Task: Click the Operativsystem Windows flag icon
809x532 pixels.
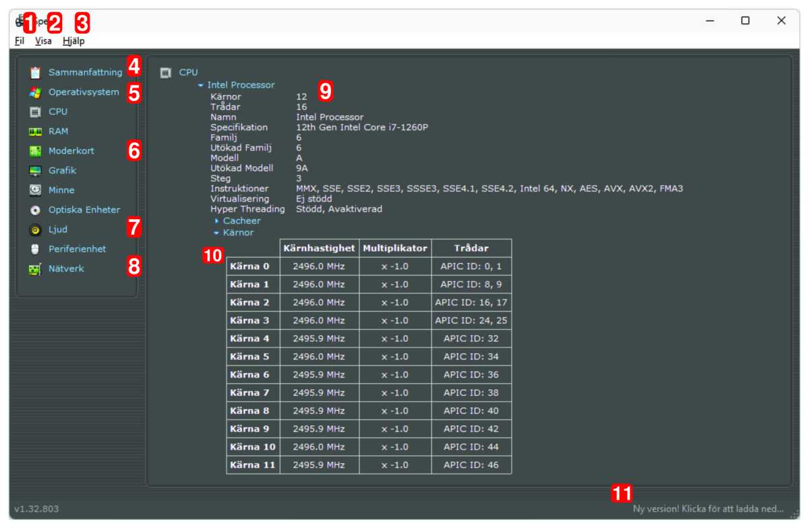Action: point(35,92)
